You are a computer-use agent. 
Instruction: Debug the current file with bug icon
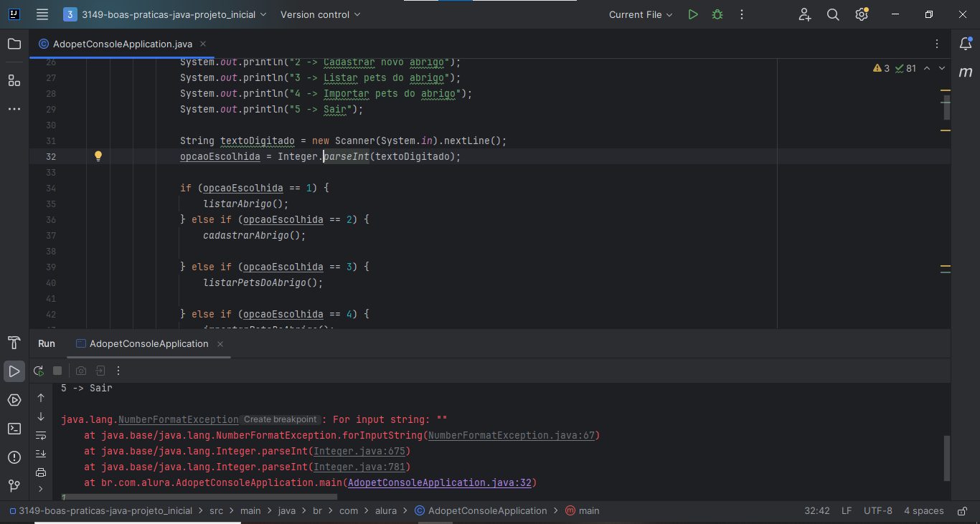coord(717,14)
